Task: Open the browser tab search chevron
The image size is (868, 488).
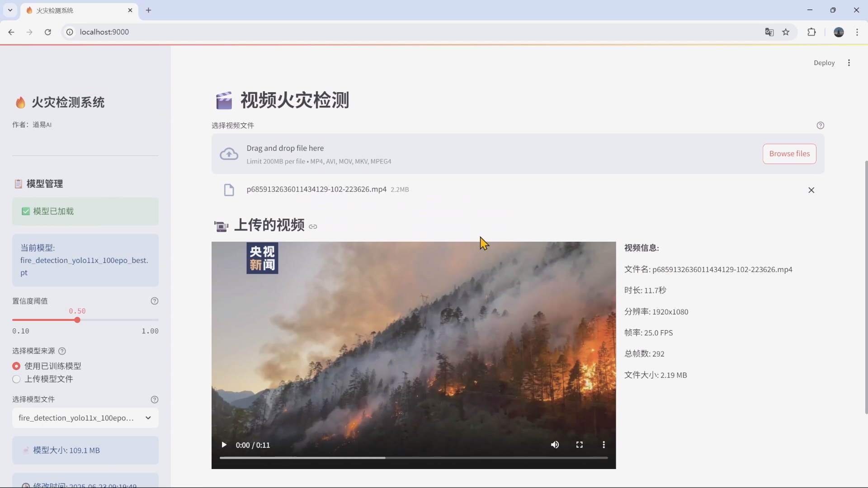Action: click(10, 10)
